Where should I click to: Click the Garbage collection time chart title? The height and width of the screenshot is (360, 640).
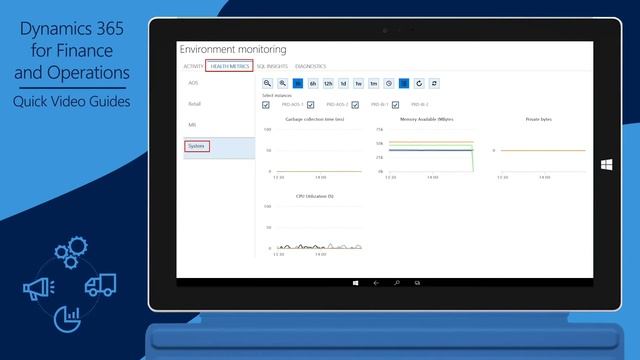(x=315, y=119)
